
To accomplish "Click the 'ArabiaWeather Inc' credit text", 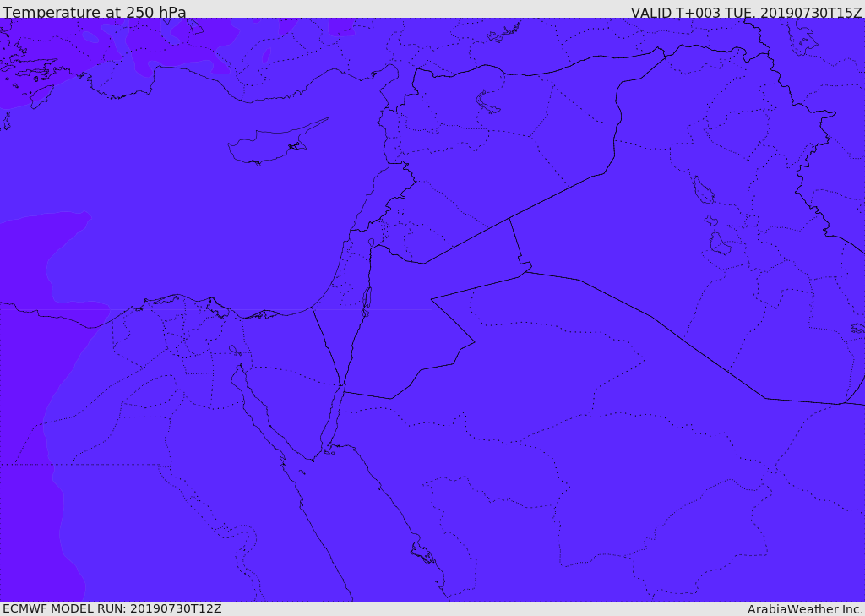I will tap(804, 609).
